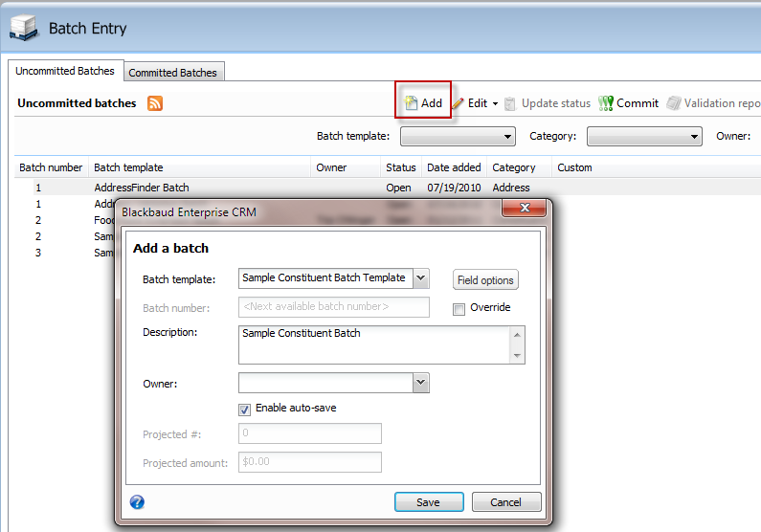Click the Open status cell
Viewport: 761px width, 532px height.
click(398, 188)
